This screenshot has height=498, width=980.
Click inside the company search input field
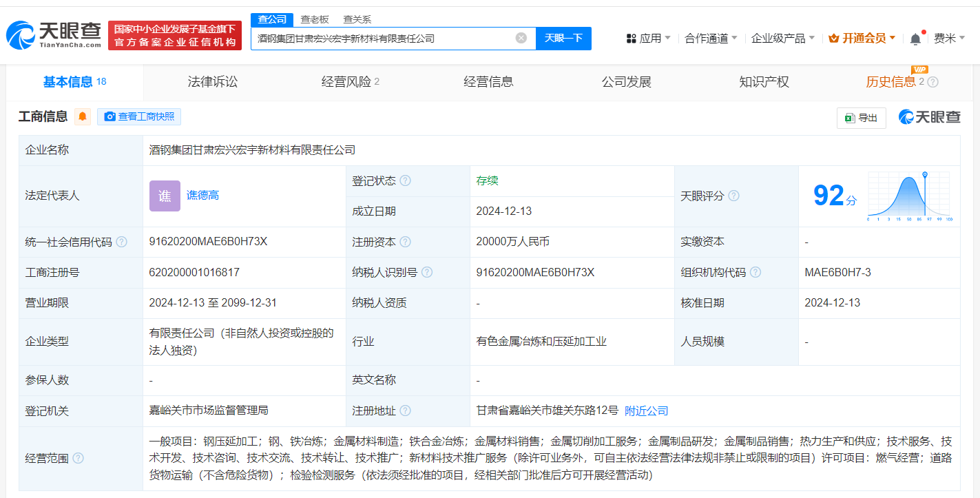pyautogui.click(x=382, y=39)
